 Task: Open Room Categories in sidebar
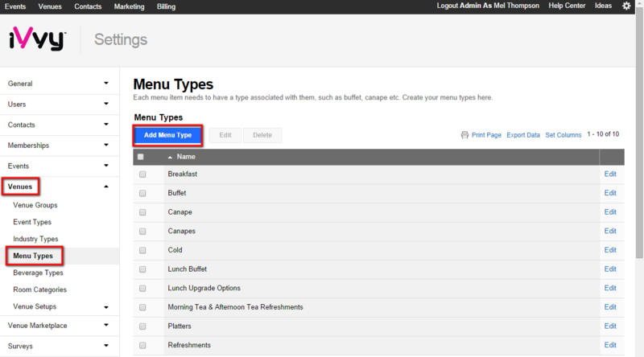click(39, 289)
